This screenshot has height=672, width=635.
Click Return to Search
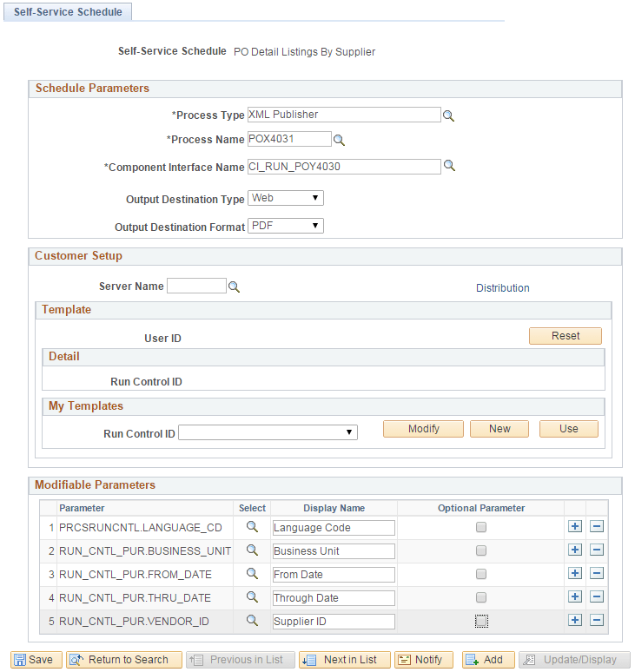124,660
